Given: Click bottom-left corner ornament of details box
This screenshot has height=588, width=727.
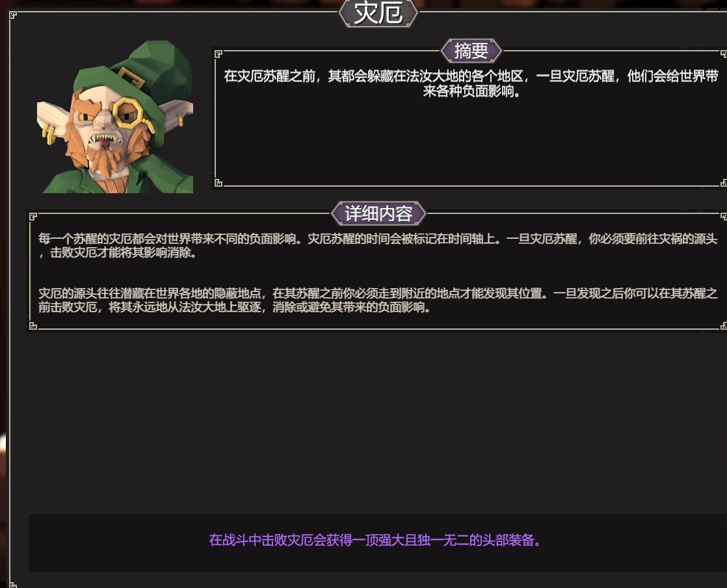Looking at the screenshot, I should (x=33, y=326).
